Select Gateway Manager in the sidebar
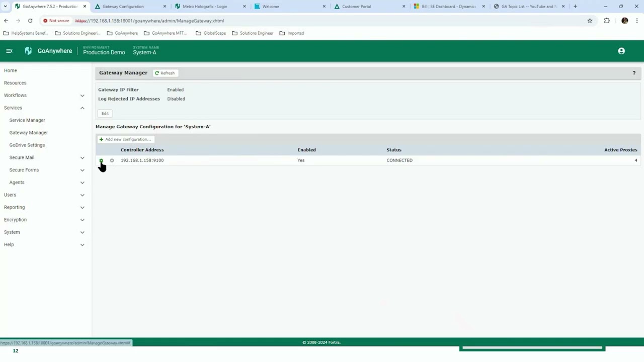Screen dimensions: 644x362 click(29, 133)
